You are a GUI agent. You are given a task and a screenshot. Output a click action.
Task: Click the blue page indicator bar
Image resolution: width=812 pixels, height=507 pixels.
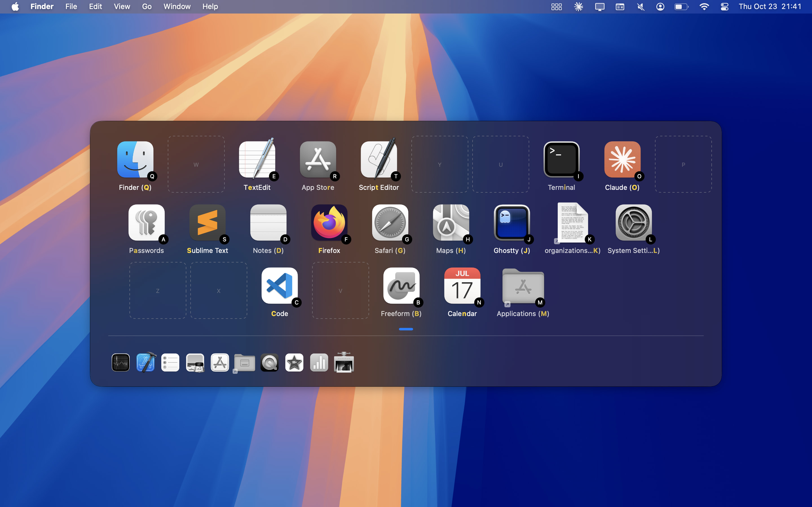click(x=406, y=329)
